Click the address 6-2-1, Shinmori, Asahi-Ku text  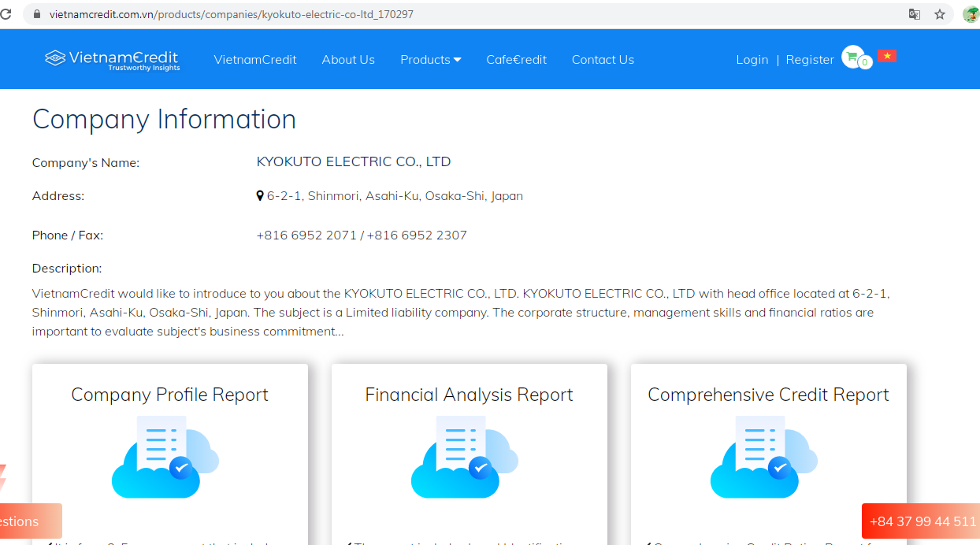pyautogui.click(x=395, y=196)
